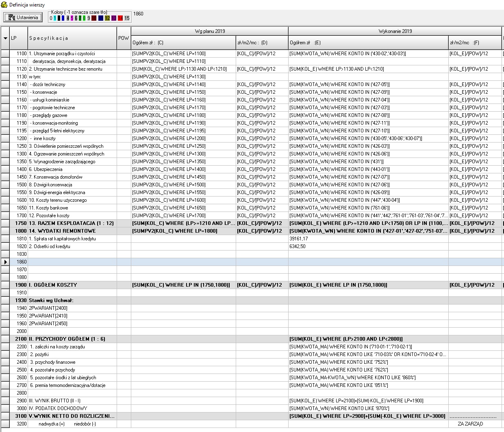Select '13. RAZEM EKSPLOATACJA (1 : 12)' cell

click(72, 223)
